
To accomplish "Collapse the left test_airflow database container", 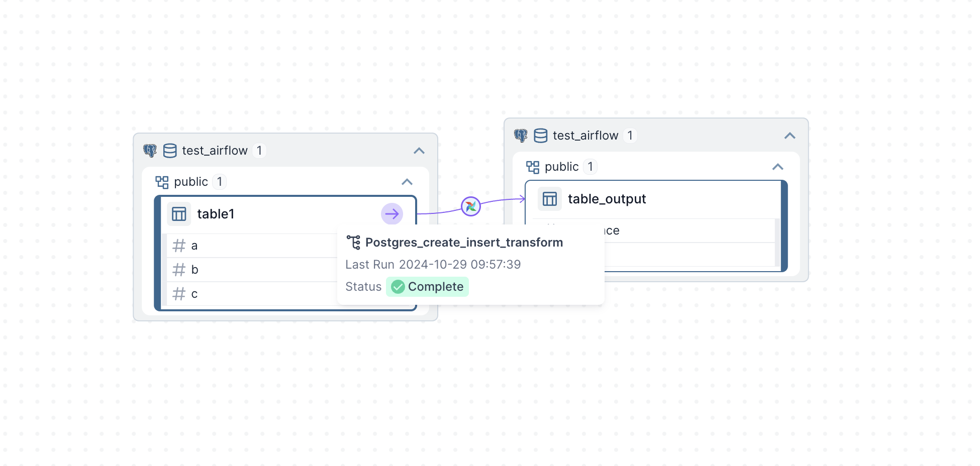I will [419, 151].
